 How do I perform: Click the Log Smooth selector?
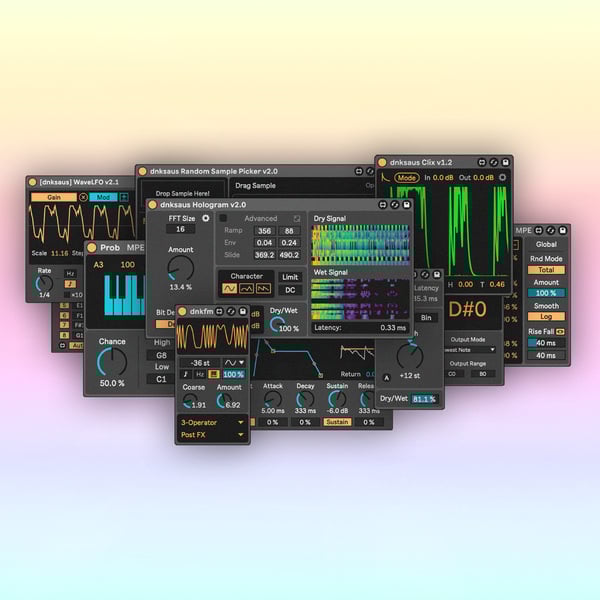pyautogui.click(x=546, y=316)
